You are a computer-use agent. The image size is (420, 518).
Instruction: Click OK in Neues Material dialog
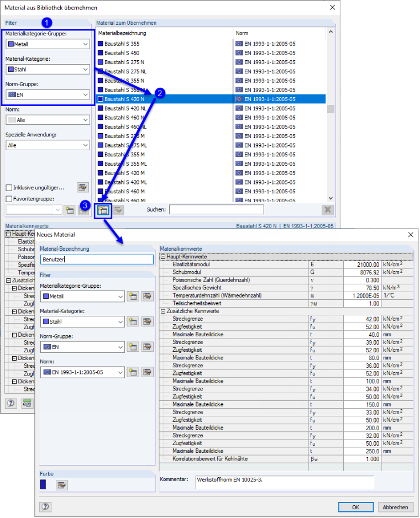coord(355,507)
